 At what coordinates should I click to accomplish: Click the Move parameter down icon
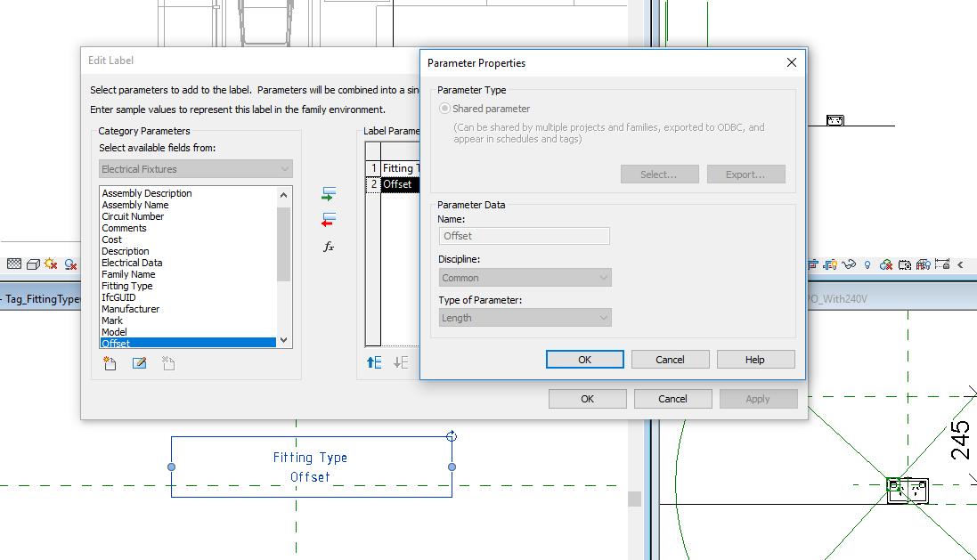pyautogui.click(x=401, y=362)
